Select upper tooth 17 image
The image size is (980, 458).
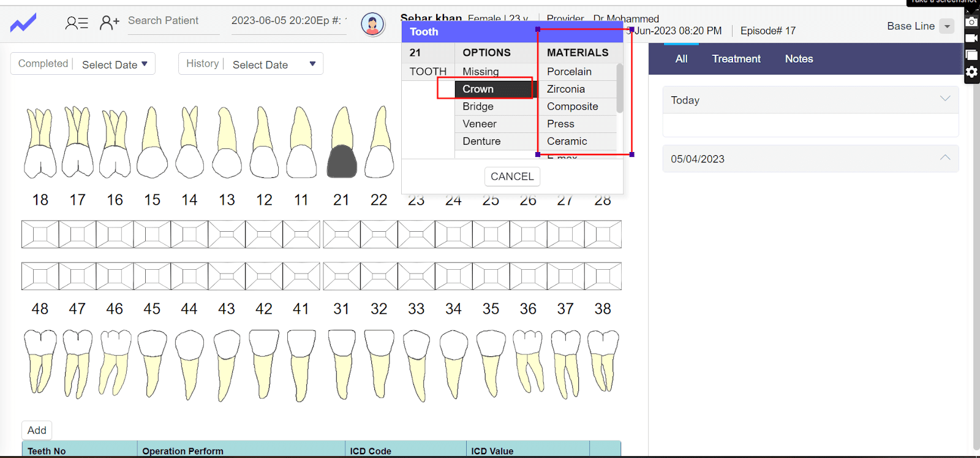click(x=78, y=142)
